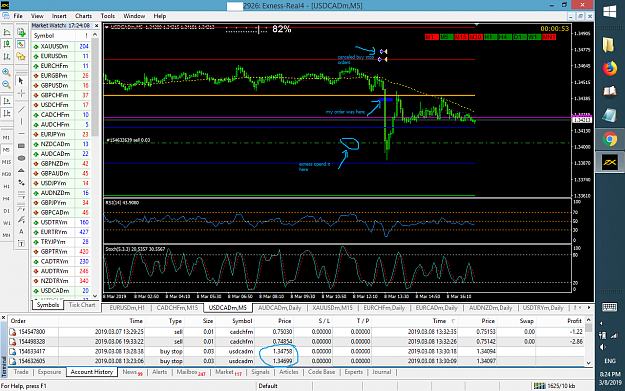Screen dimensions: 625x391
Task: Click Market Watch scroll-up arrow
Action: (95, 35)
